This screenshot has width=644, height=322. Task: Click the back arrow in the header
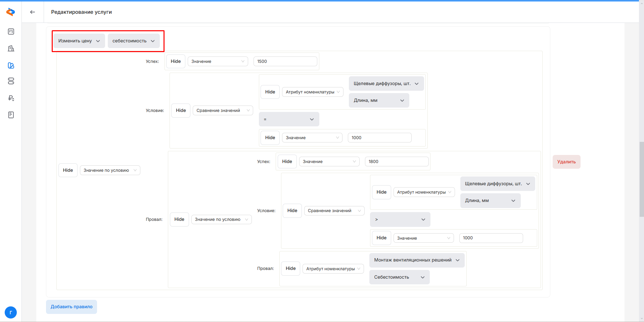click(x=33, y=12)
